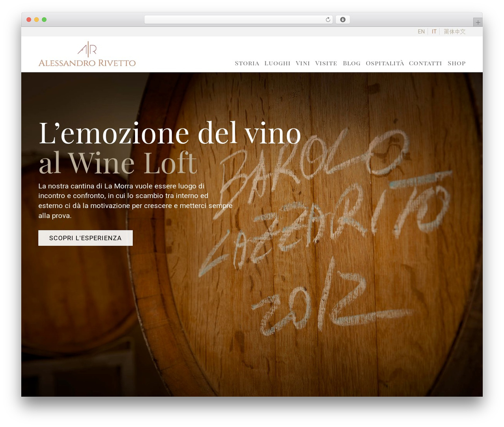The width and height of the screenshot is (504, 427).
Task: Open the downloads icon in the browser toolbar
Action: coord(343,20)
